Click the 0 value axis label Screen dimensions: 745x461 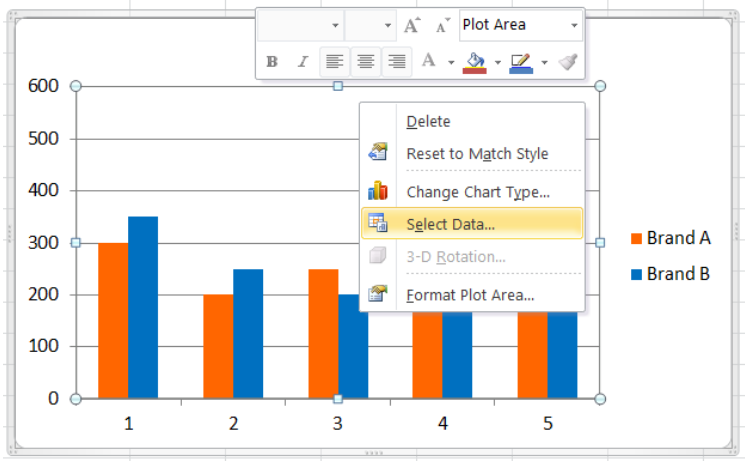coord(53,398)
